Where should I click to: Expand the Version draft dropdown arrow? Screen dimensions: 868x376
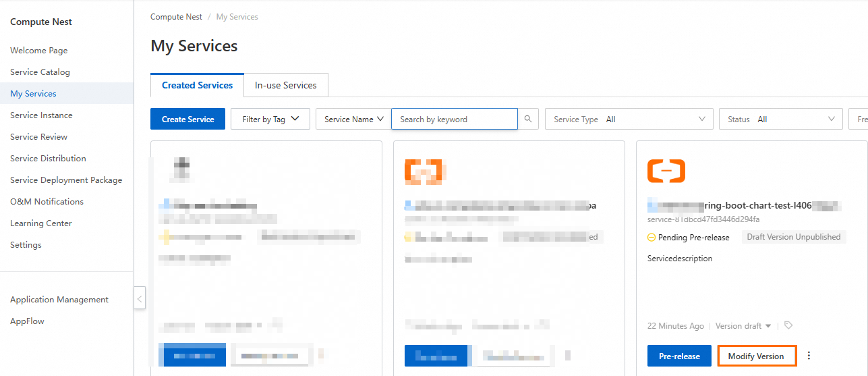(768, 326)
